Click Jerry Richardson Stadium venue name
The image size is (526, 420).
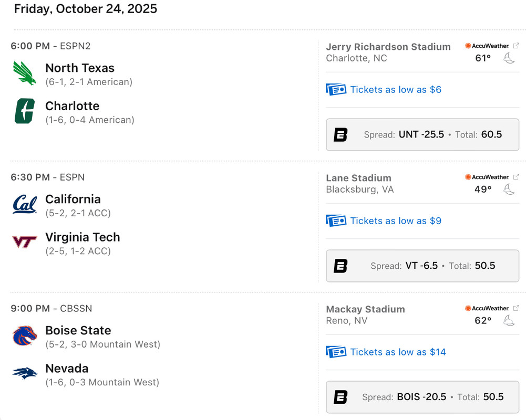click(x=388, y=47)
